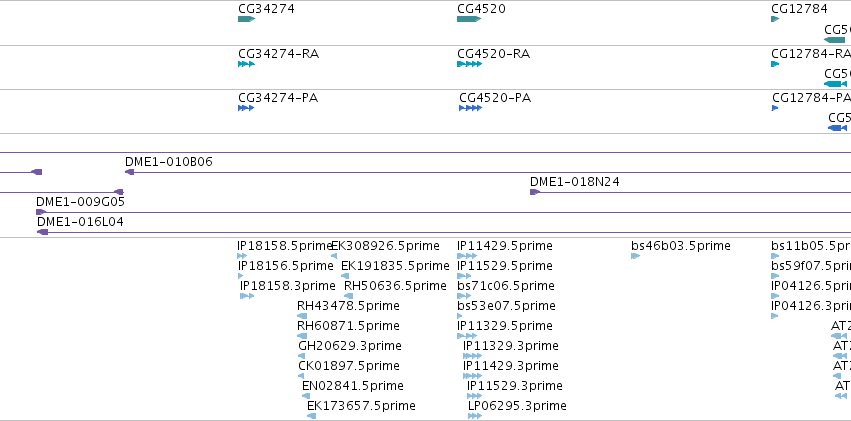Select the LP06295.3prime EST arrows

[x=475, y=416]
